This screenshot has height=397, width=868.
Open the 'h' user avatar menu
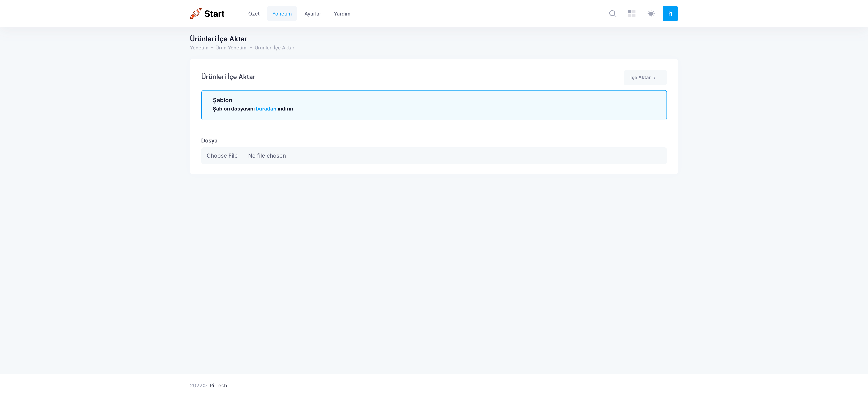click(x=670, y=14)
